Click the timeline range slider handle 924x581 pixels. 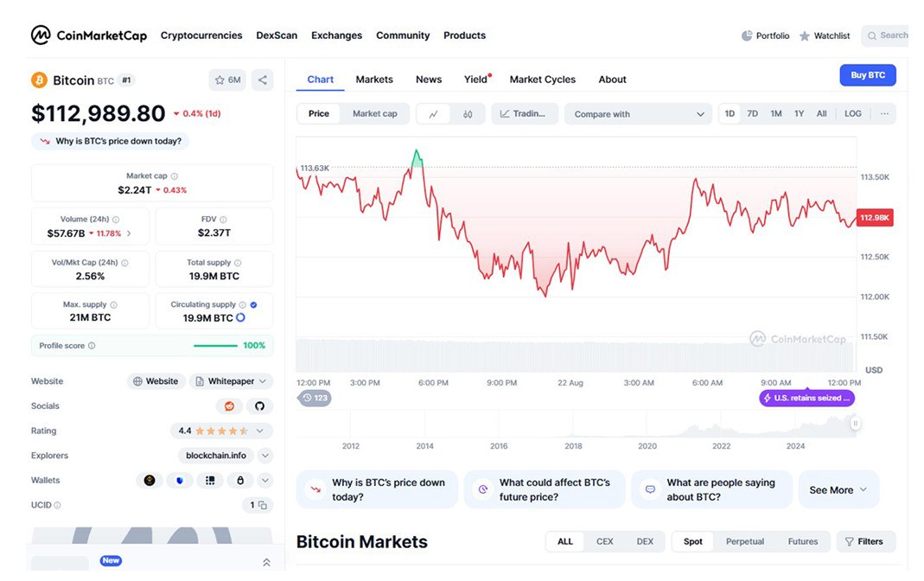(855, 424)
